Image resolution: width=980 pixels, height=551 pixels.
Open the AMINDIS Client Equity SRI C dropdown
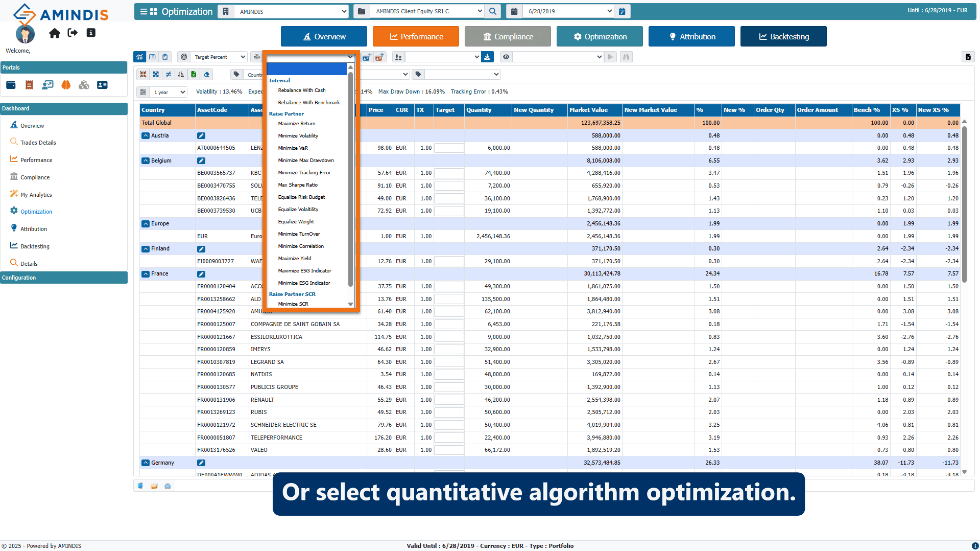[427, 11]
